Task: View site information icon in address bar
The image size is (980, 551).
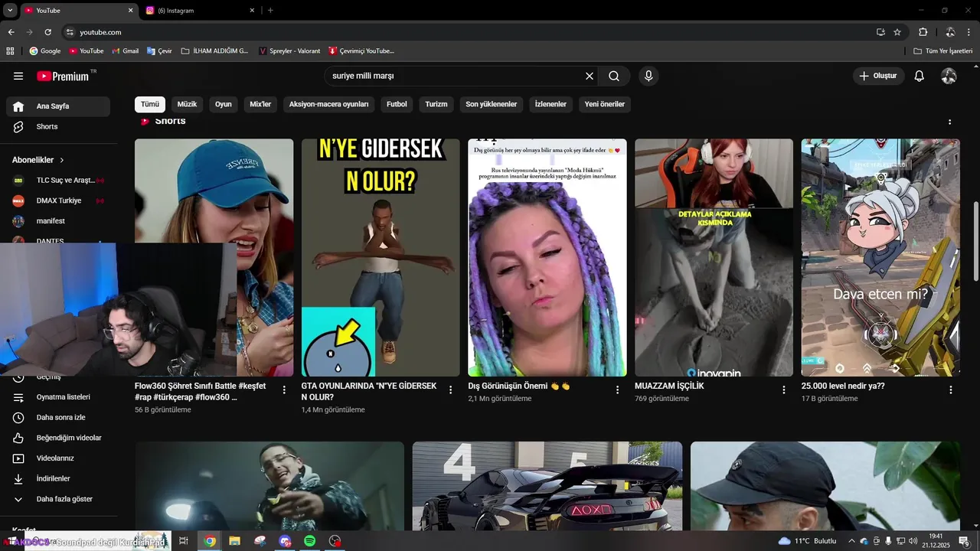Action: pos(70,32)
